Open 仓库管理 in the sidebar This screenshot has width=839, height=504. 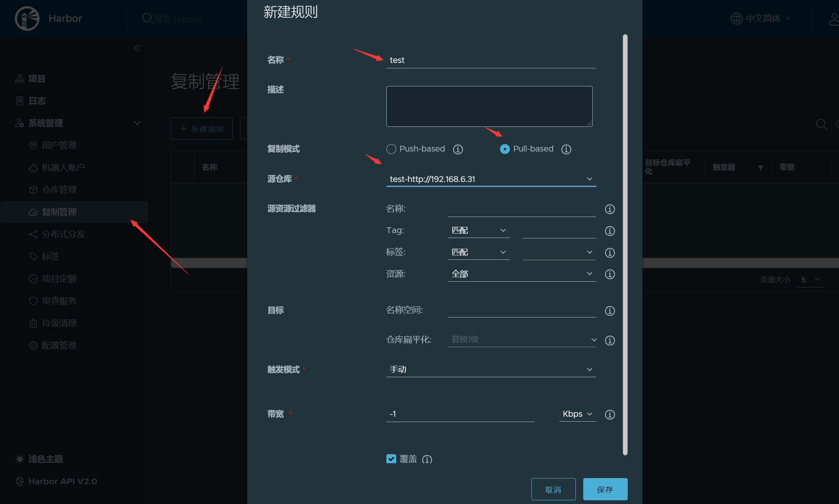tap(59, 190)
